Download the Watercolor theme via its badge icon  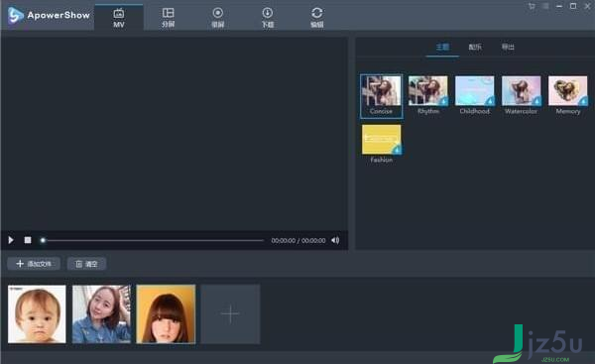pyautogui.click(x=536, y=101)
